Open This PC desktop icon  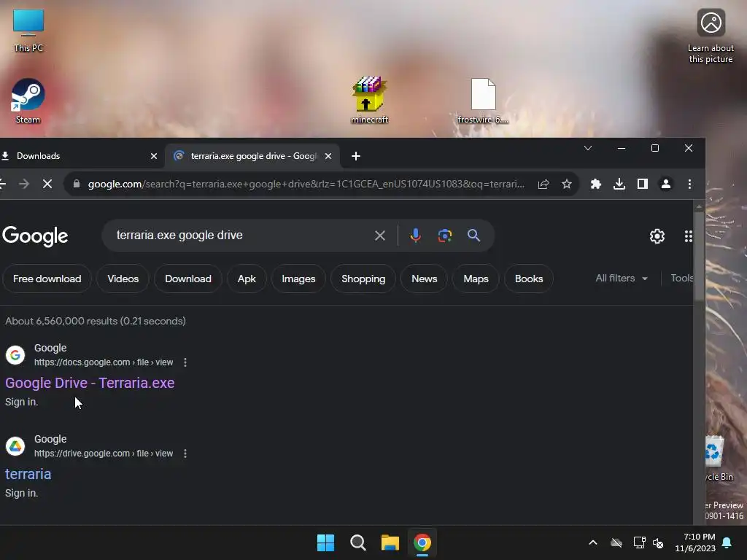(28, 31)
